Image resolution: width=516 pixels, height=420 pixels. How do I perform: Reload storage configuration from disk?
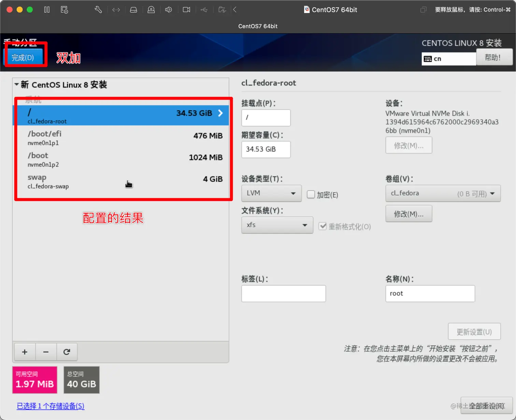pos(67,352)
